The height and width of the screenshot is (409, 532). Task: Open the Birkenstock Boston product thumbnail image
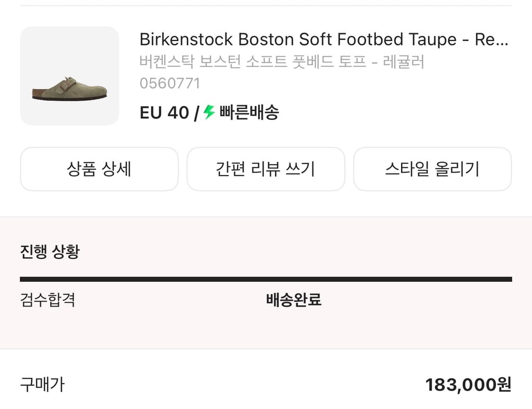pos(70,76)
